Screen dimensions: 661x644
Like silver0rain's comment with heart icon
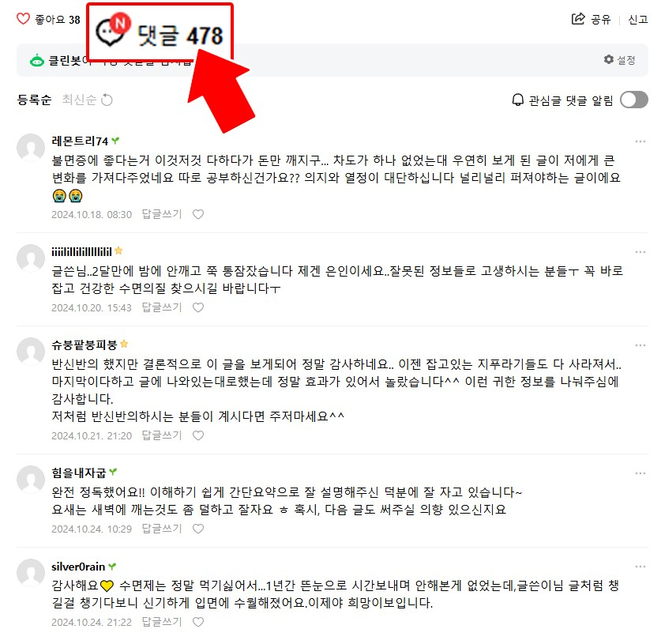pyautogui.click(x=198, y=622)
